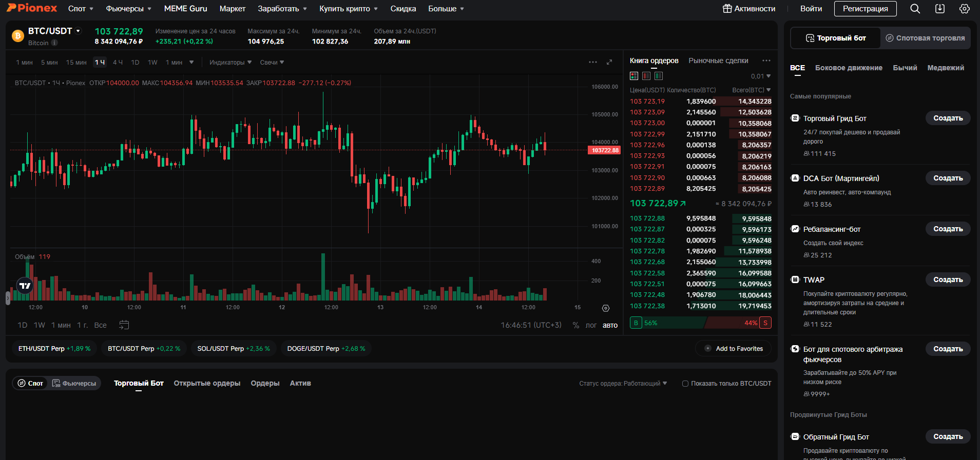Screen dimensions: 980x460
Task: Click the Войти link
Action: tap(811, 9)
